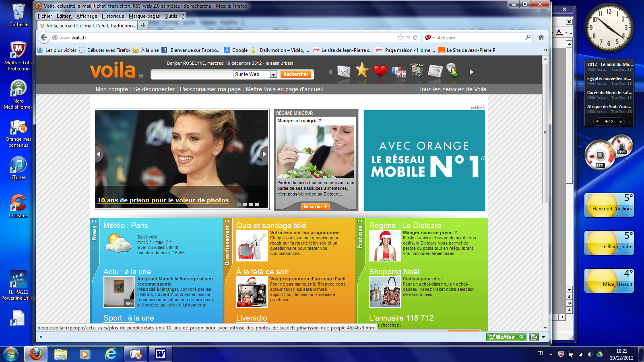This screenshot has width=644, height=362.
Task: Click in the Voila search text field
Action: (x=192, y=74)
